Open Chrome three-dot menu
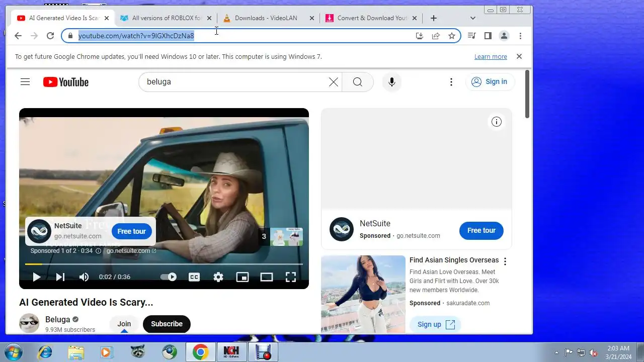This screenshot has height=362, width=644. pos(520,36)
